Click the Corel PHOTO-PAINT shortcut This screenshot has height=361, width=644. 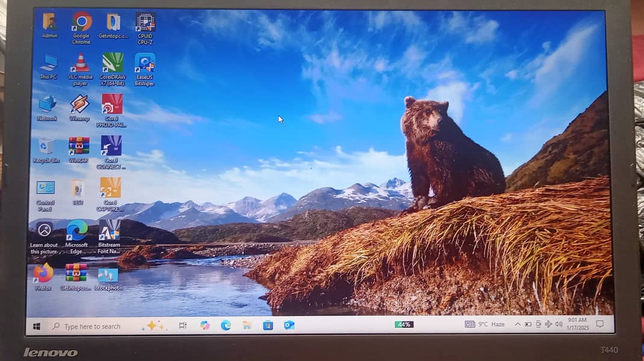pyautogui.click(x=112, y=105)
